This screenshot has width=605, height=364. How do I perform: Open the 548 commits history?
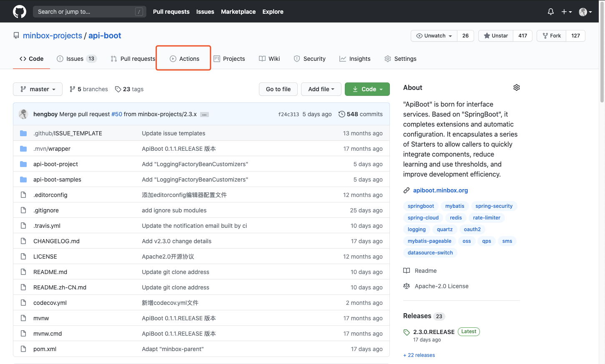click(361, 114)
